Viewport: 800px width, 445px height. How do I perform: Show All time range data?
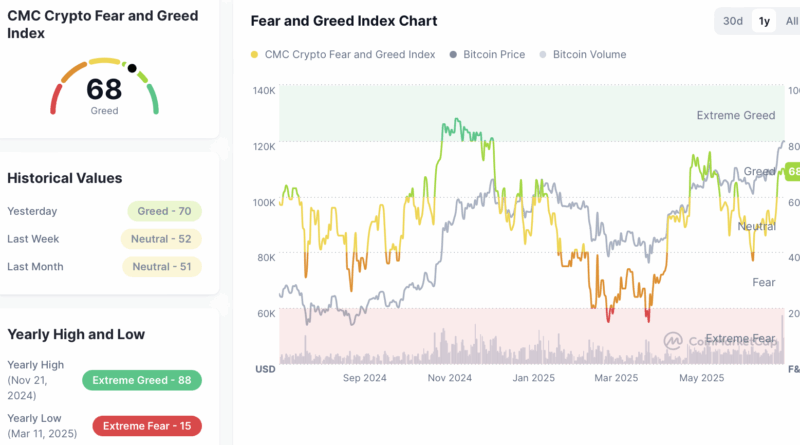point(792,21)
